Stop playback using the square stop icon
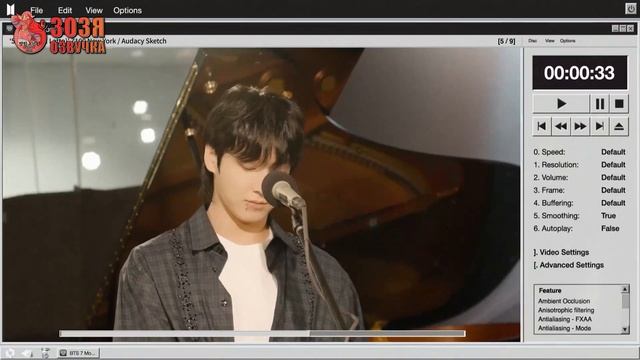Screen dimensions: 640x360 coord(619,104)
